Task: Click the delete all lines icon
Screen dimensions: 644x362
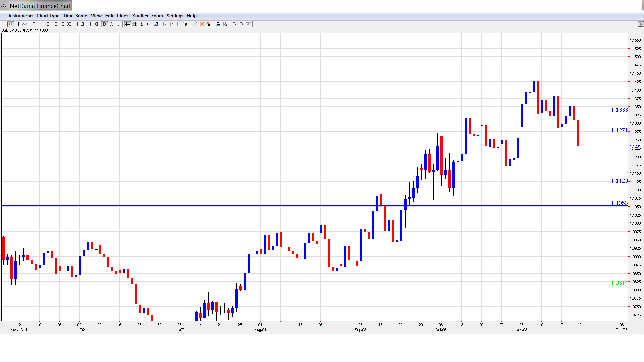Action: pos(209,24)
